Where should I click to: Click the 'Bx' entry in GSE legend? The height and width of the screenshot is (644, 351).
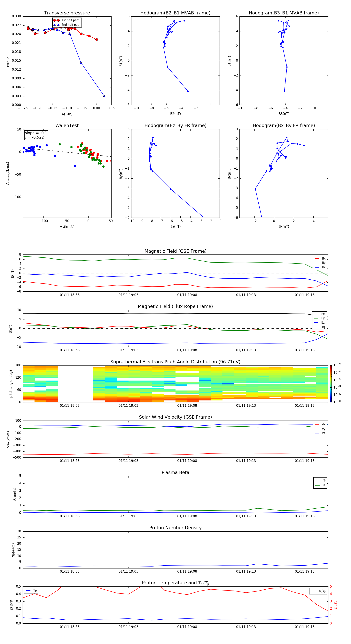(x=320, y=259)
